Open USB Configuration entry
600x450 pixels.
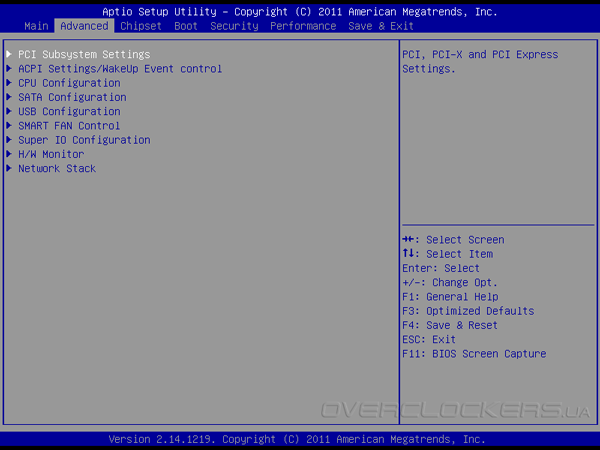point(69,111)
